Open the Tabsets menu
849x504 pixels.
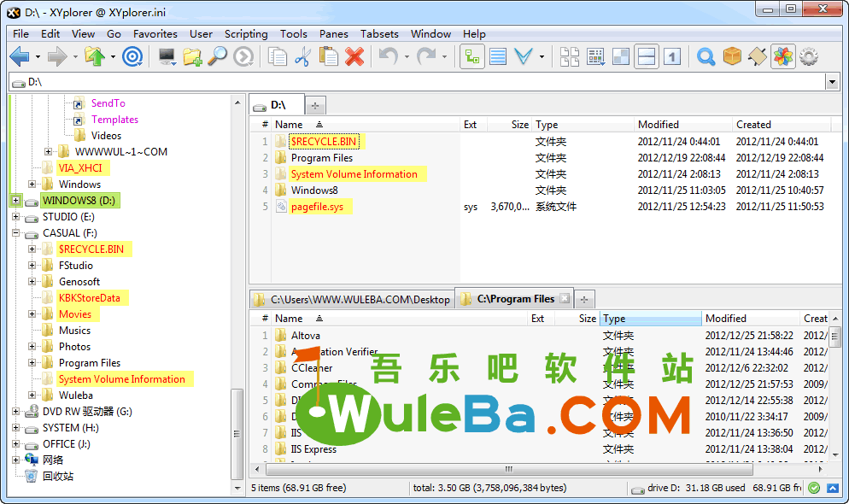[x=379, y=33]
